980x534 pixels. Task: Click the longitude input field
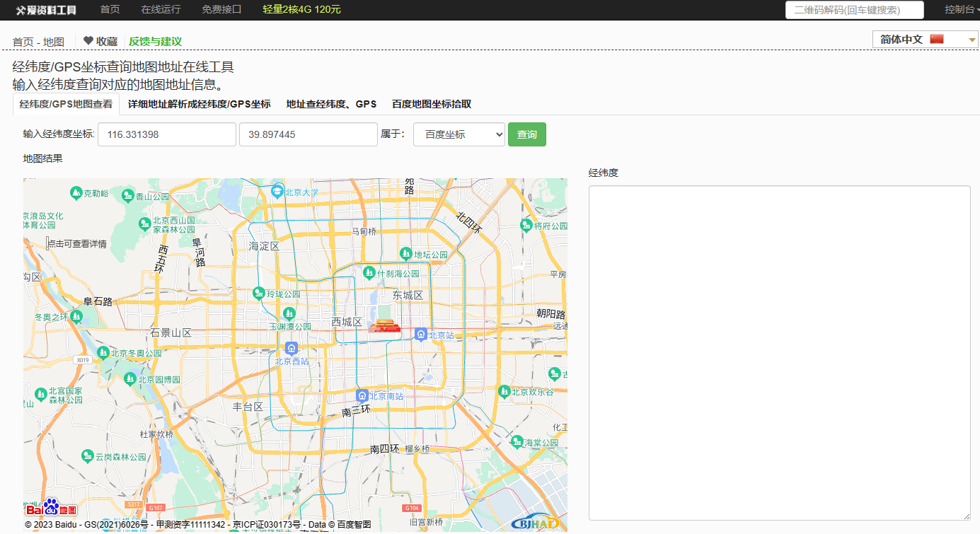tap(166, 134)
